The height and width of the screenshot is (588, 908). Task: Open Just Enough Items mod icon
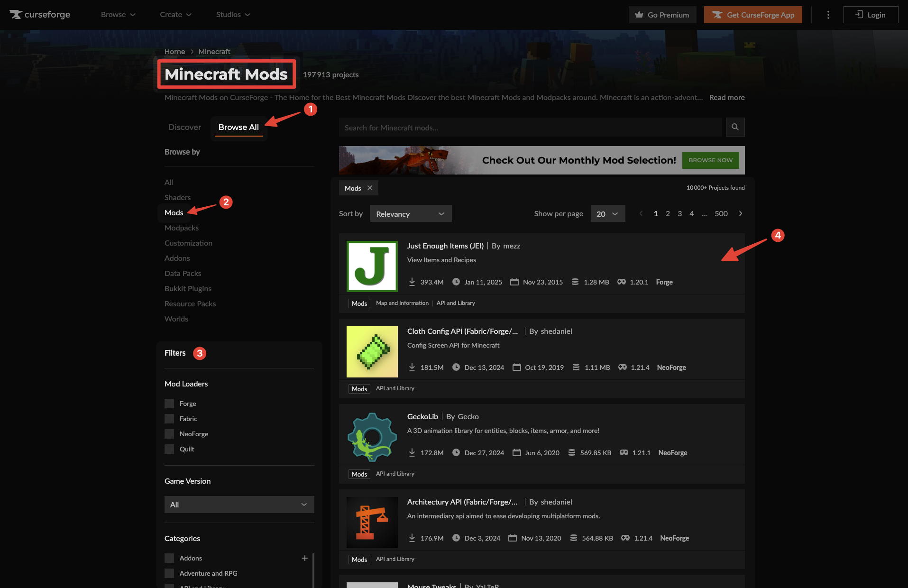click(x=372, y=266)
